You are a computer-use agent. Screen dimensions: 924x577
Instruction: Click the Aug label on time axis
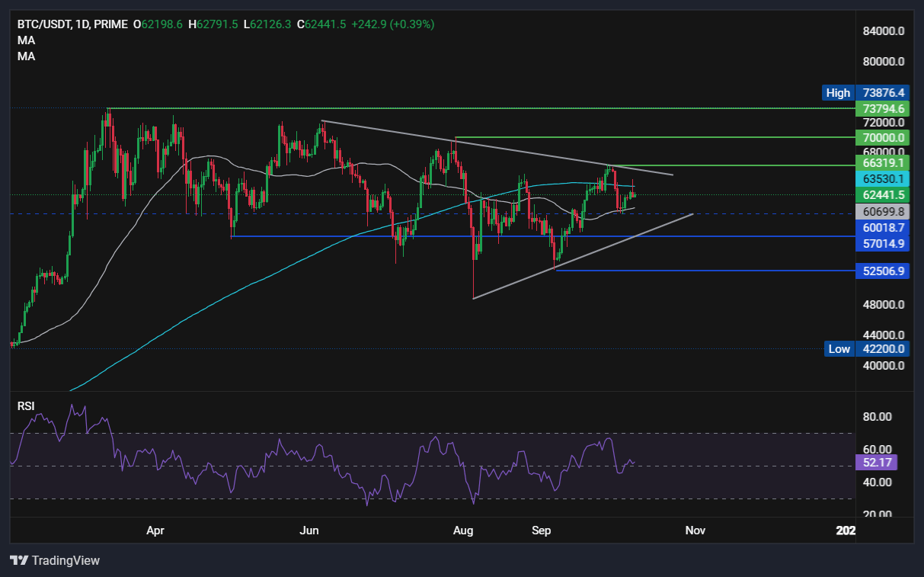point(462,530)
